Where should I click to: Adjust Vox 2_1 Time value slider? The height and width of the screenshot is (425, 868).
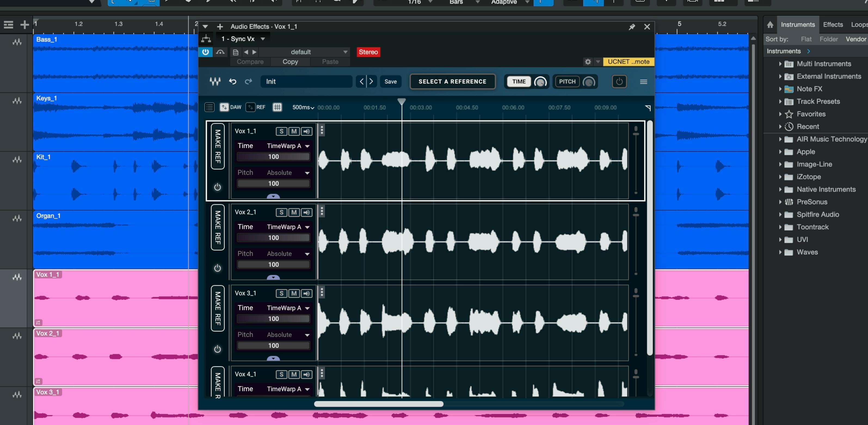pos(273,238)
